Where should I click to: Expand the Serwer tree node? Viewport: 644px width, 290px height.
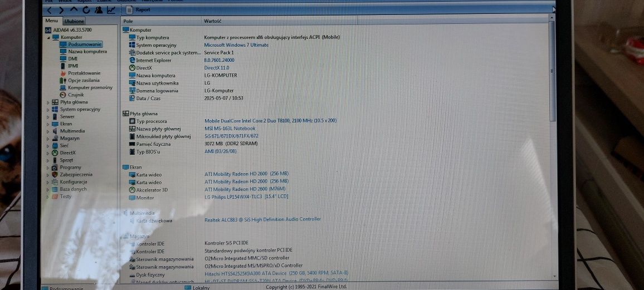(48, 116)
